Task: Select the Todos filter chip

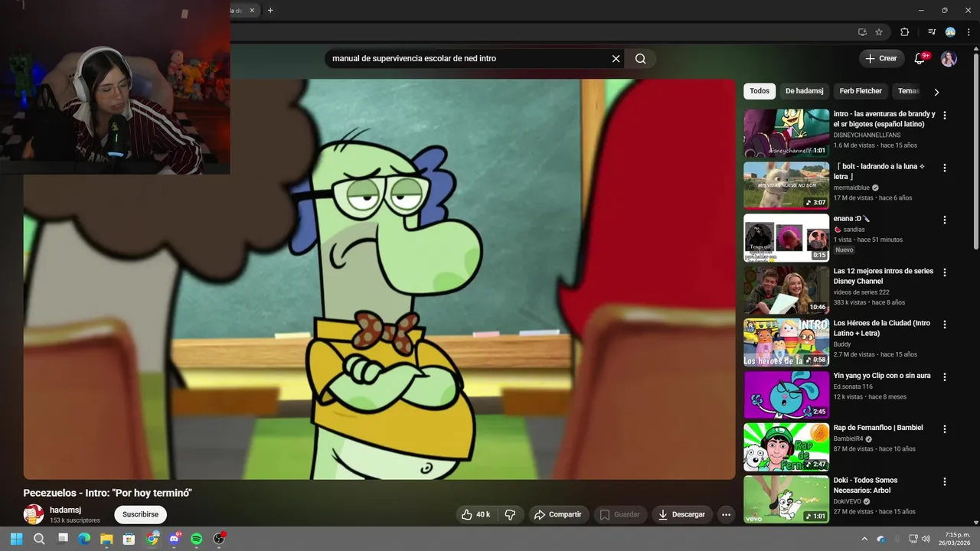Action: point(759,91)
